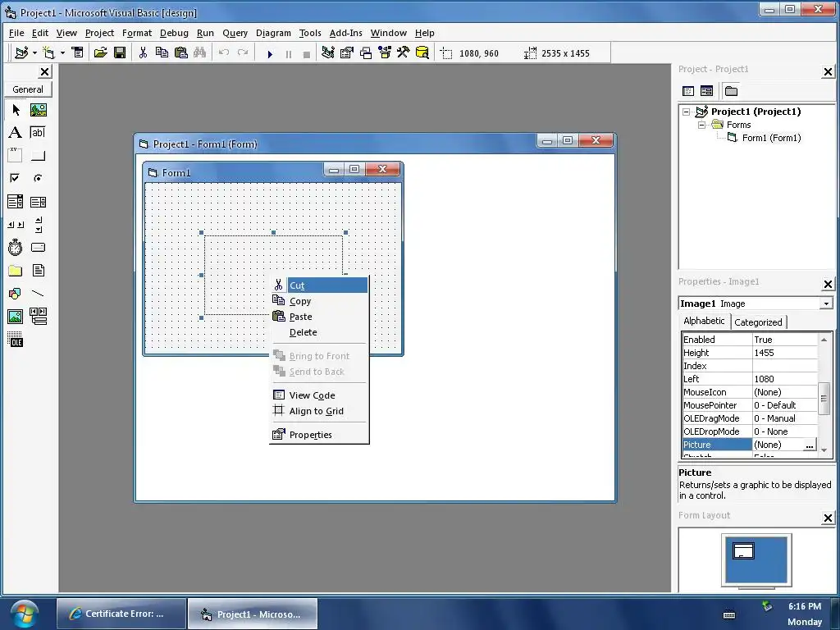Select the ComboBox control in the toolbox

pos(16,202)
